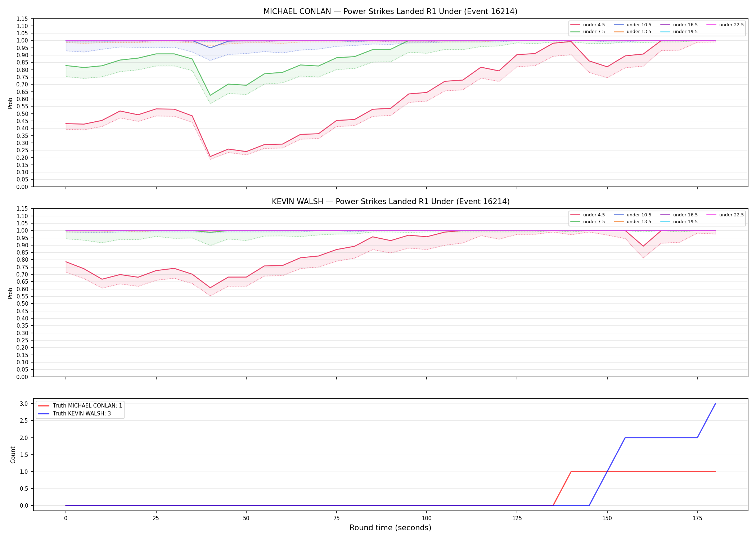Click x-axis tick label 75
This screenshot has height=540, width=756.
pyautogui.click(x=336, y=518)
